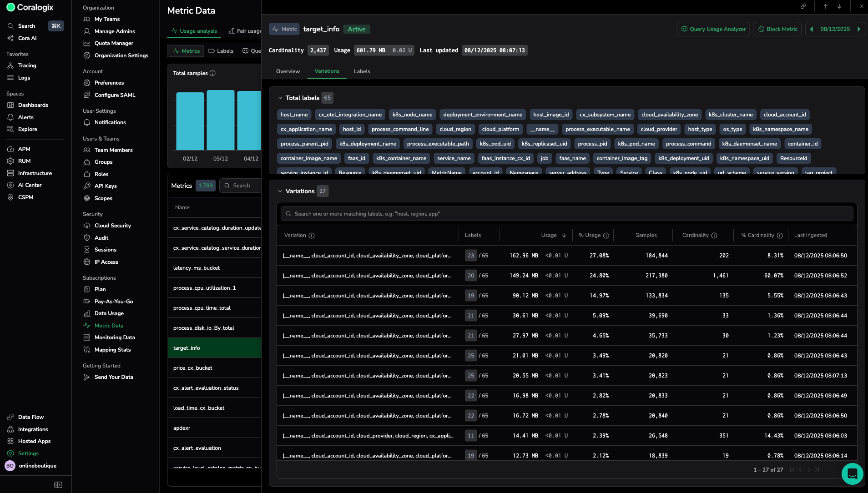
Task: Collapse the Total labels section
Action: click(x=280, y=98)
